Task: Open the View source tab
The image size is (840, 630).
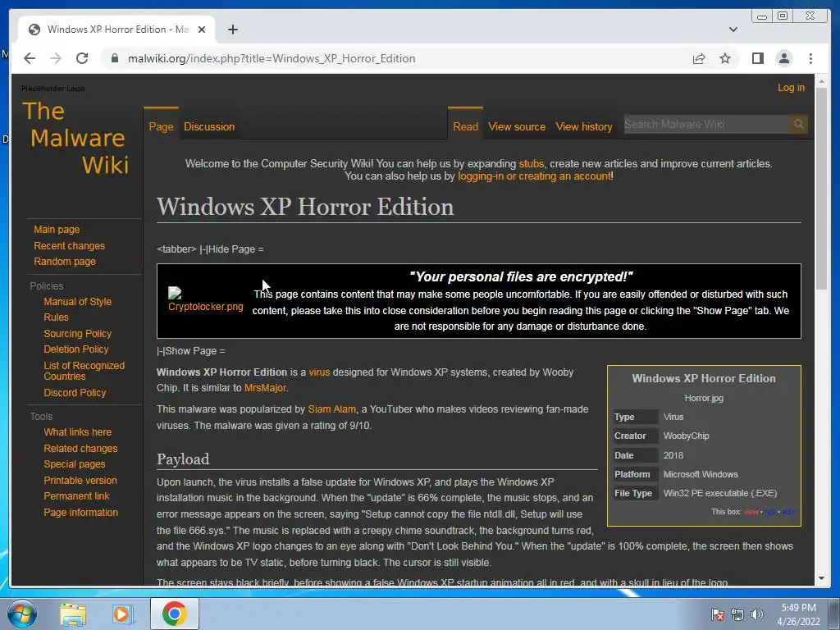Action: 517,127
